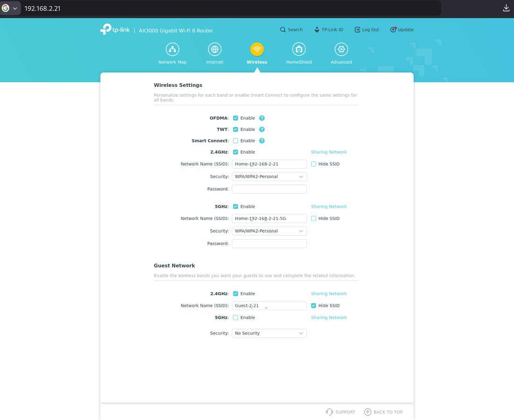Click the Log Out link text

tap(371, 29)
